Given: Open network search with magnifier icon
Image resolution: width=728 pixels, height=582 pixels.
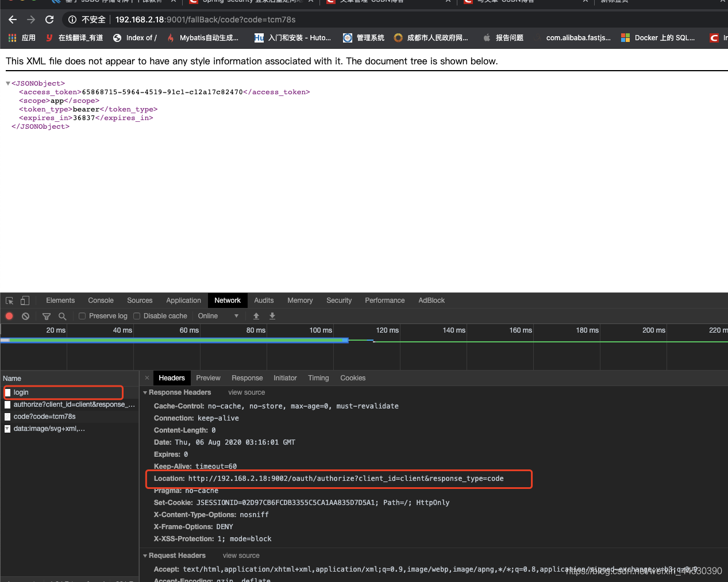Looking at the screenshot, I should (63, 316).
